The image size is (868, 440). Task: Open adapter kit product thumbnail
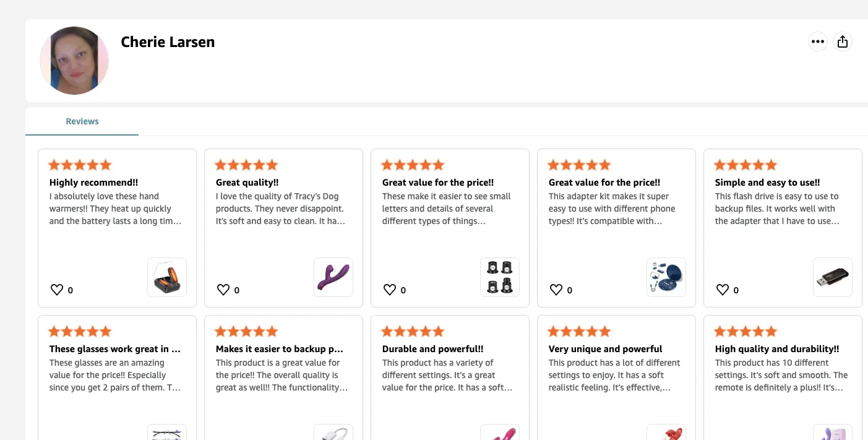666,277
